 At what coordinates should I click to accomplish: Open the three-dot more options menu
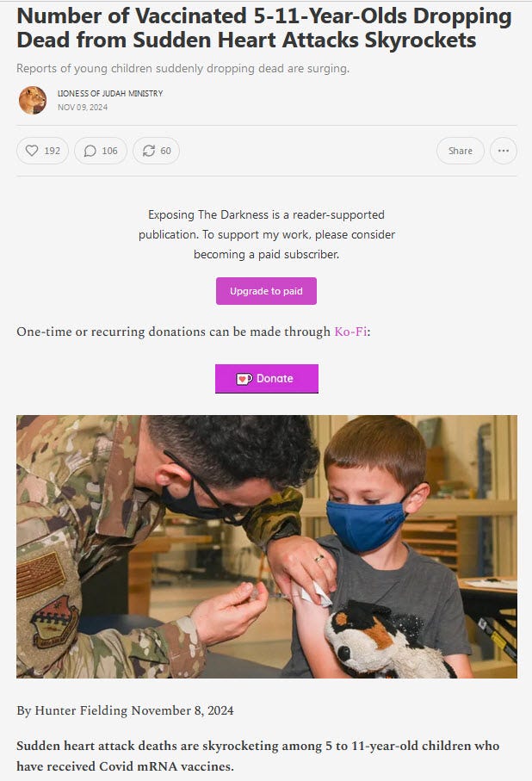pyautogui.click(x=503, y=151)
